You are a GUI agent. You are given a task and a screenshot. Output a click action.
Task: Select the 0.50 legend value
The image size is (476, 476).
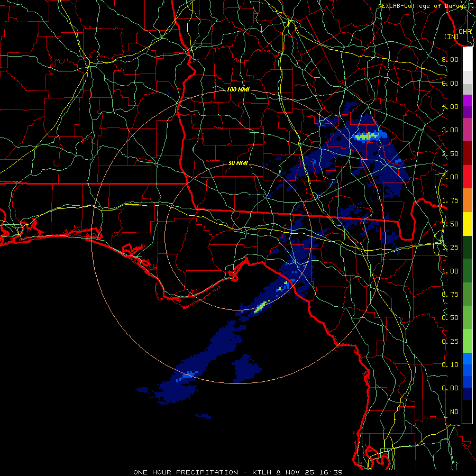[x=450, y=318]
